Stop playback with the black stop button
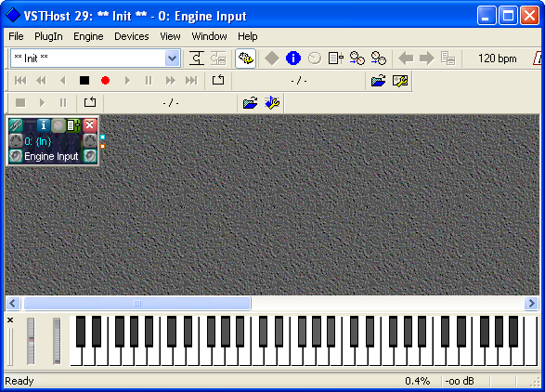Viewport: 545px width, 392px height. pyautogui.click(x=84, y=81)
